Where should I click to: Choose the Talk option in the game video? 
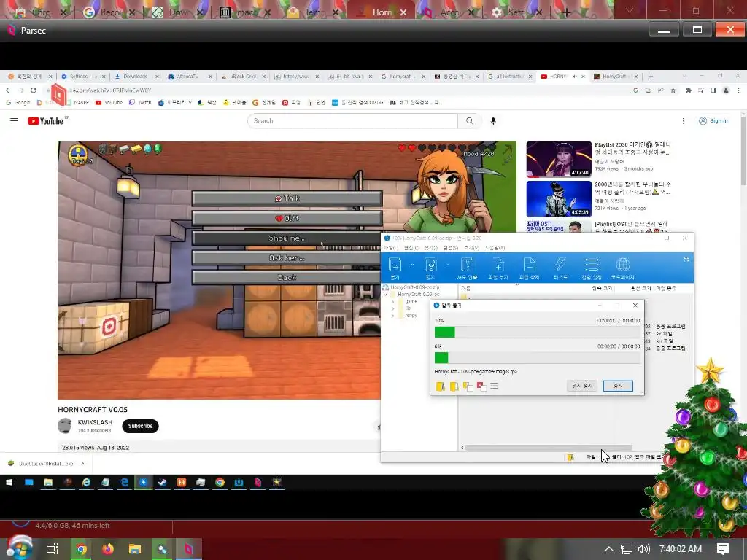(287, 198)
